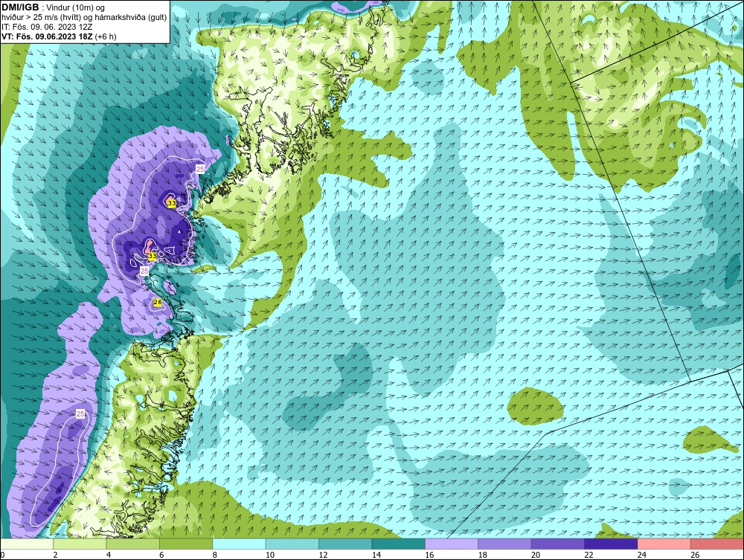Click the green 4–6 m/s legend swatch

[133, 544]
